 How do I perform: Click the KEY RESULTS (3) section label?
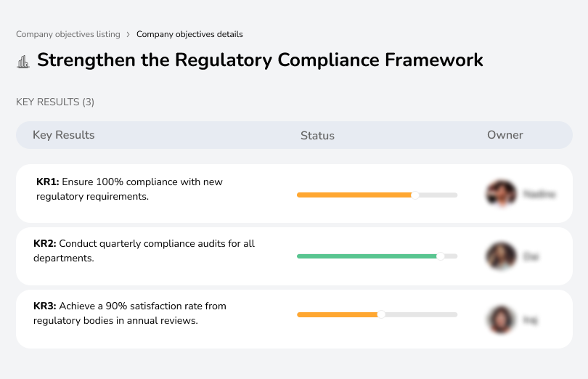55,102
